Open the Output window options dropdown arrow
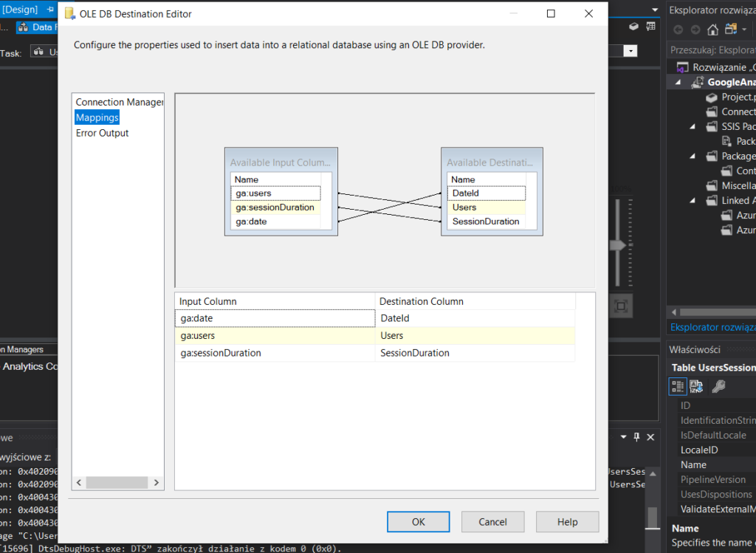The image size is (756, 553). coord(623,437)
